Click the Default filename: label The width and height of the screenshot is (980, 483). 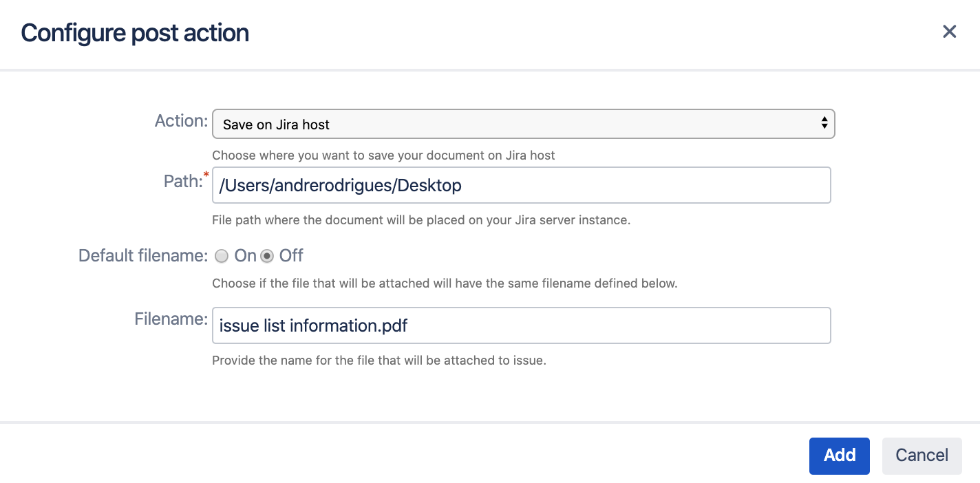142,256
